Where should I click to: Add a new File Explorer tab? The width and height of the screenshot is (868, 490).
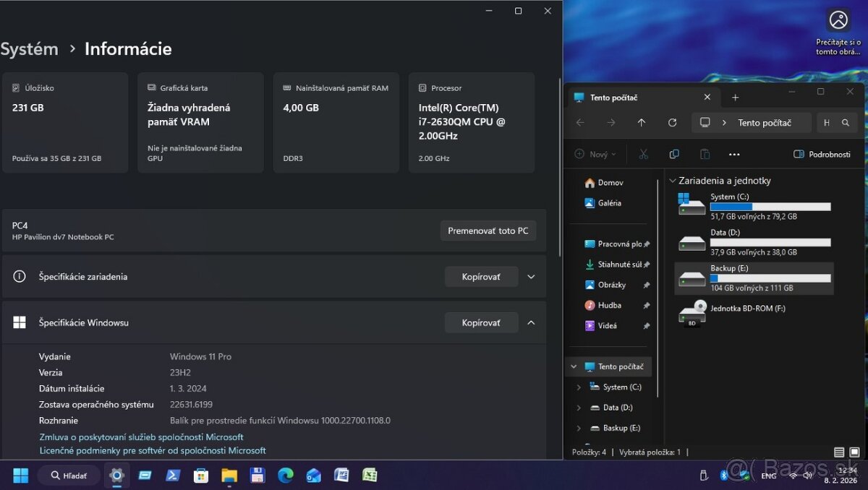tap(735, 98)
